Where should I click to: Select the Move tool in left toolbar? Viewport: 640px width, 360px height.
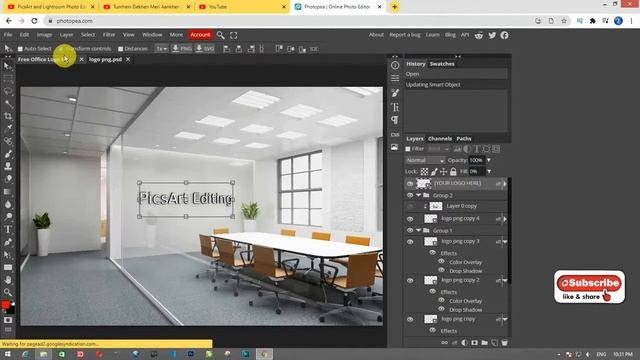tap(8, 66)
